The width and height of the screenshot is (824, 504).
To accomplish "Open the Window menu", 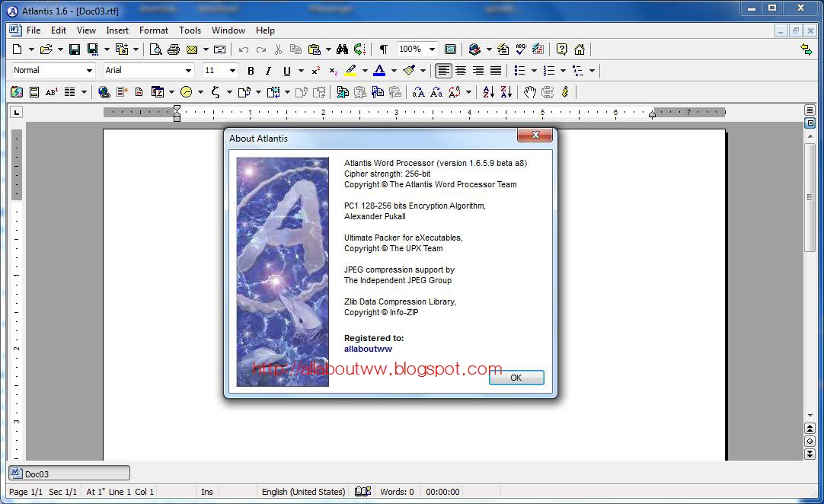I will [x=228, y=30].
